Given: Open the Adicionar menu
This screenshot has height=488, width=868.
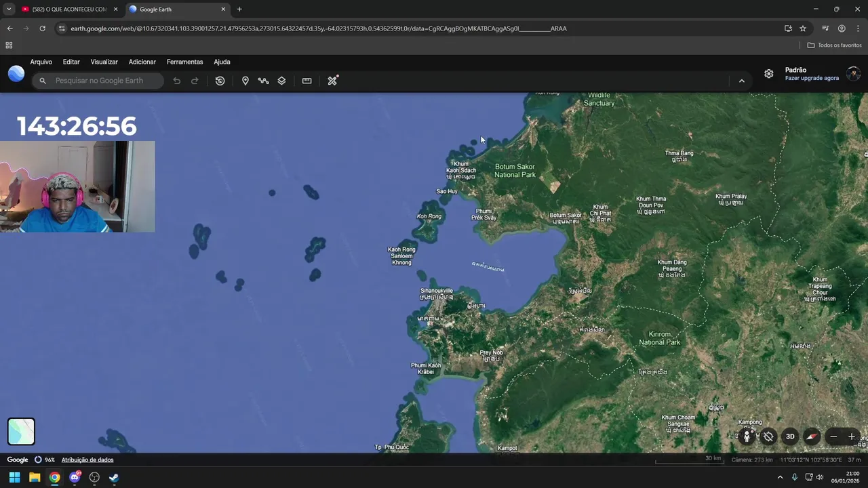Looking at the screenshot, I should click(x=142, y=62).
